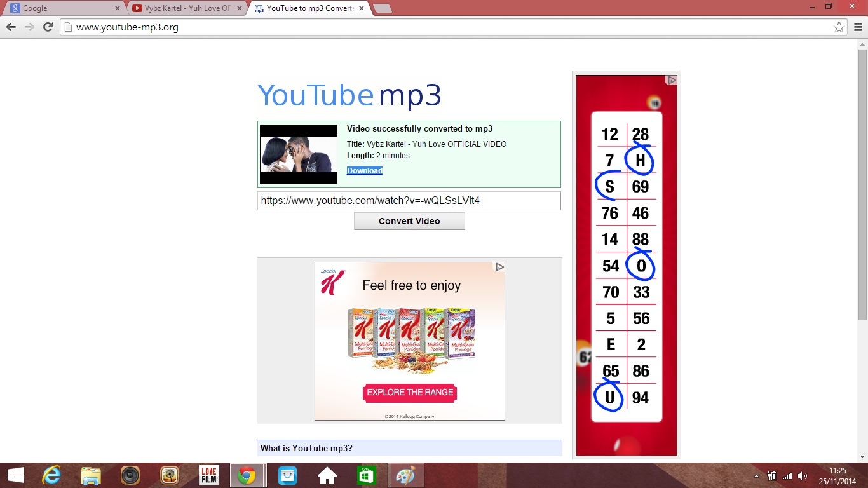Click the title 'Vybz Kartel - Yuh Love OFFICIAL VIDEO'

pyautogui.click(x=437, y=144)
